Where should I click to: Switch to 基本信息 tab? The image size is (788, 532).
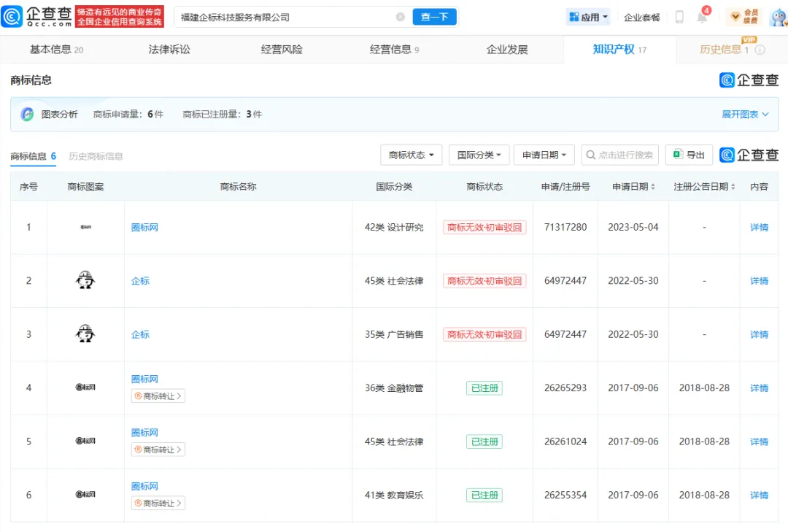pos(56,50)
